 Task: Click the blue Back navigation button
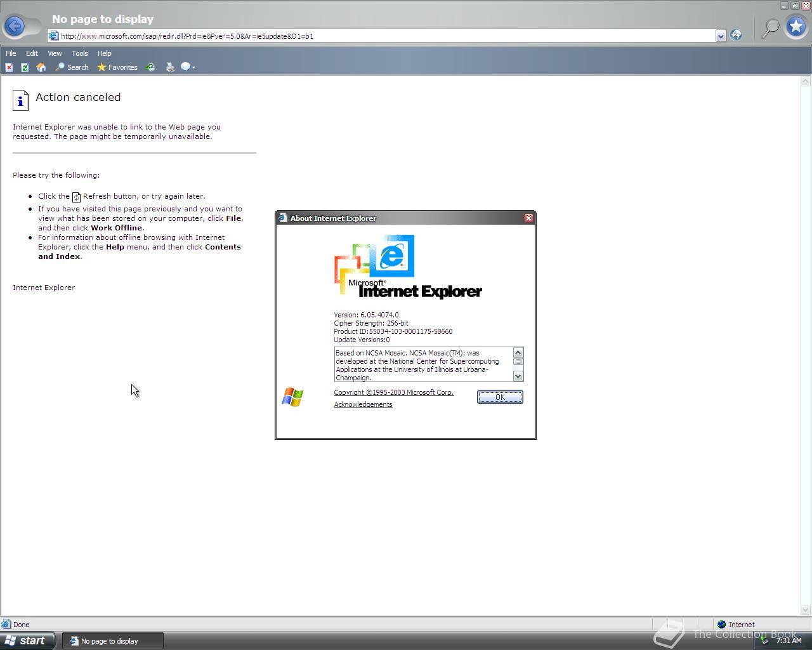pyautogui.click(x=15, y=27)
